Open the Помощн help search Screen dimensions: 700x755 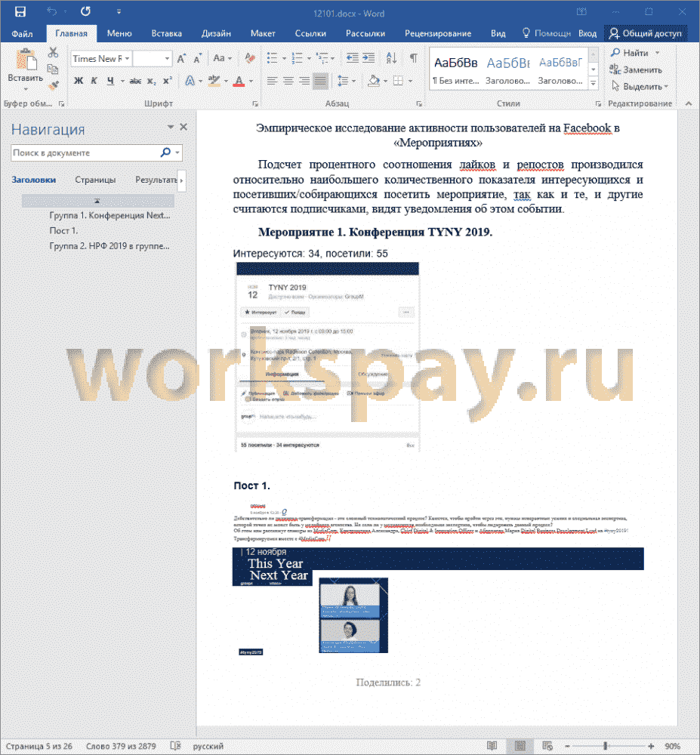(547, 33)
